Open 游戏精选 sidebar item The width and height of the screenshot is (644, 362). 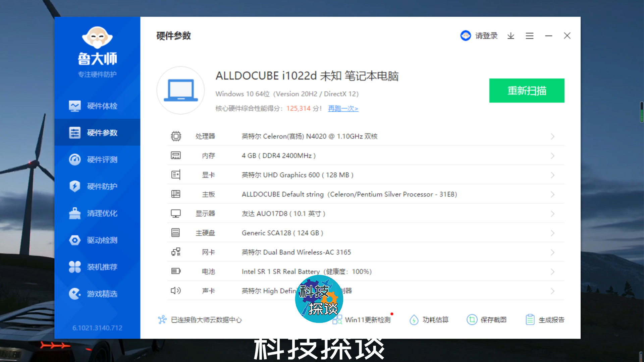pyautogui.click(x=97, y=294)
